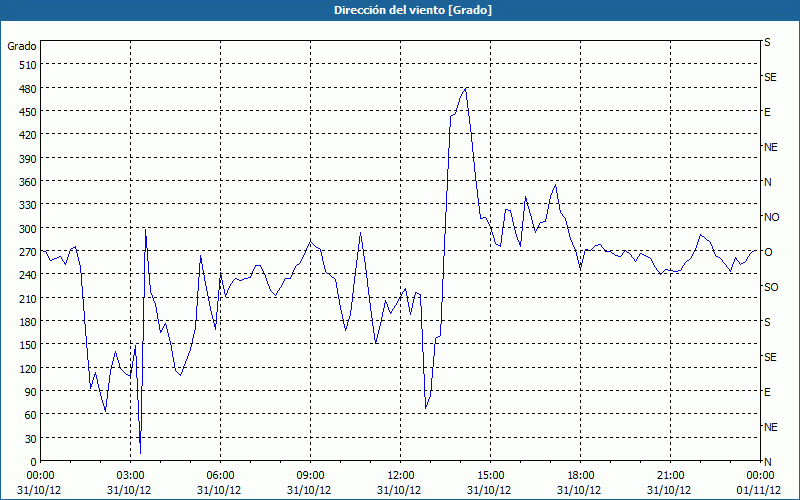Viewport: 800px width, 500px height.
Task: Select the 09:00 time axis label
Action: point(310,476)
